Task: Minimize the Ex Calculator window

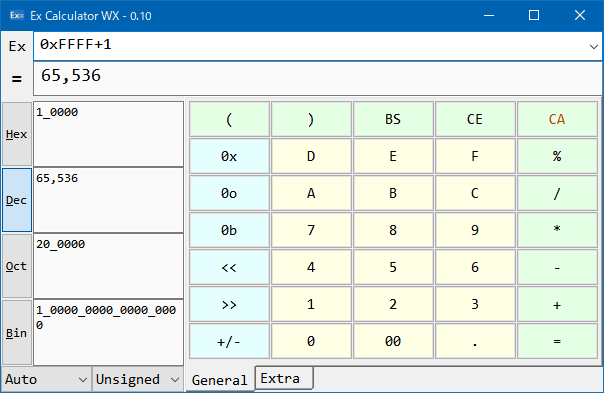Action: [489, 15]
